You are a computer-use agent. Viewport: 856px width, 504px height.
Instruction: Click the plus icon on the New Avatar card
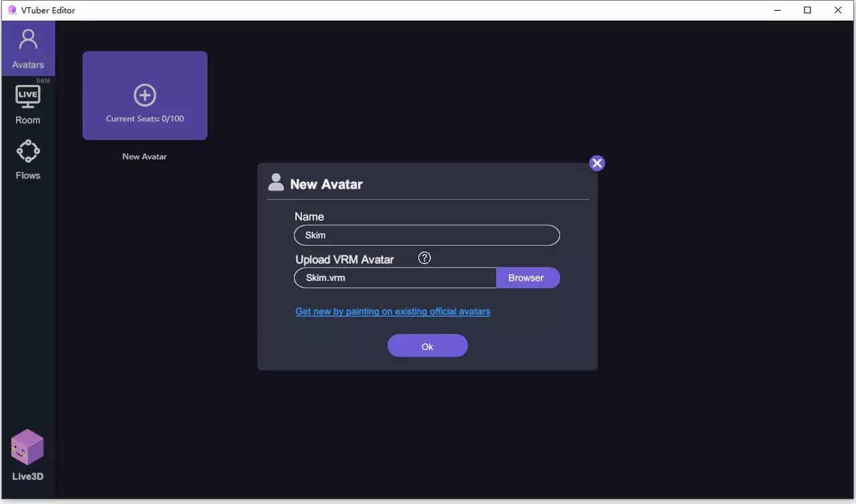click(145, 95)
